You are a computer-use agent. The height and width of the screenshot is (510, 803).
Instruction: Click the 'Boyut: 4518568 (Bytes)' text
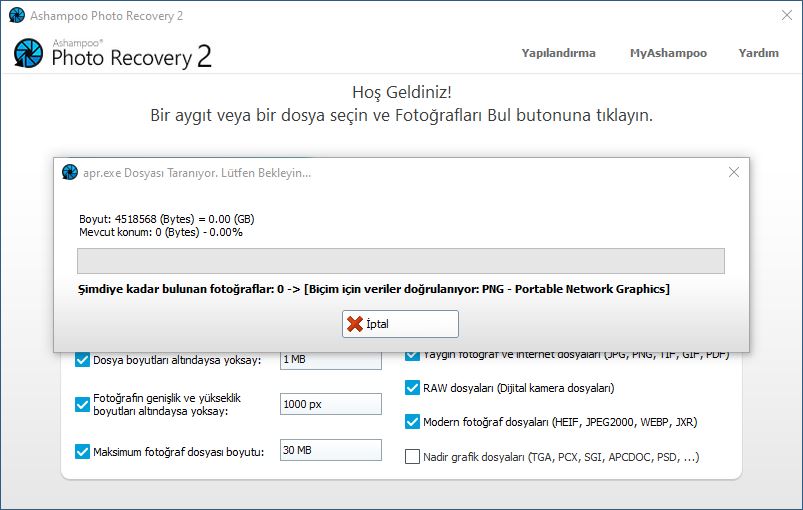(x=166, y=219)
